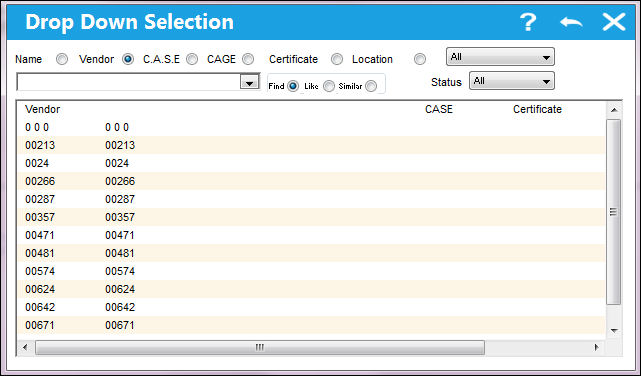Select the Certificate radio button

point(337,59)
